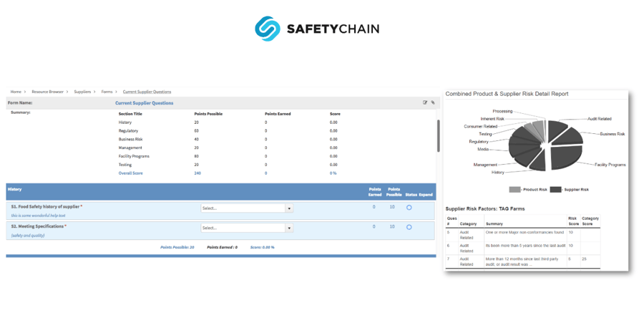This screenshot has width=644, height=313.
Task: Click the Management pie chart label
Action: pyautogui.click(x=485, y=165)
